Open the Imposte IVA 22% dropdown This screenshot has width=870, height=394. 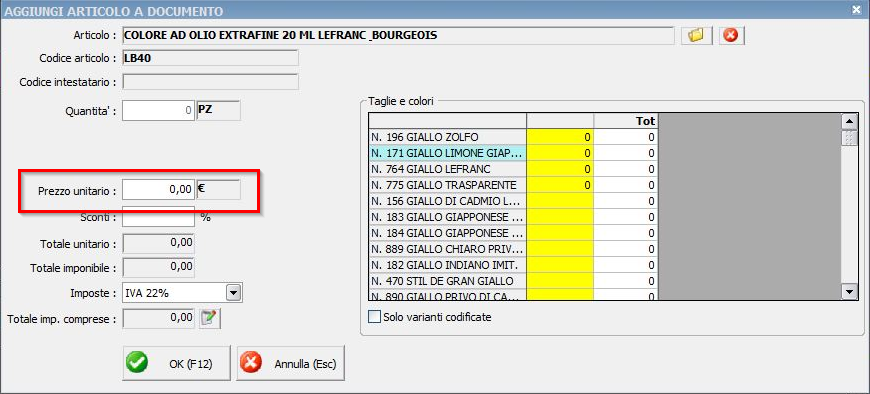pos(234,293)
